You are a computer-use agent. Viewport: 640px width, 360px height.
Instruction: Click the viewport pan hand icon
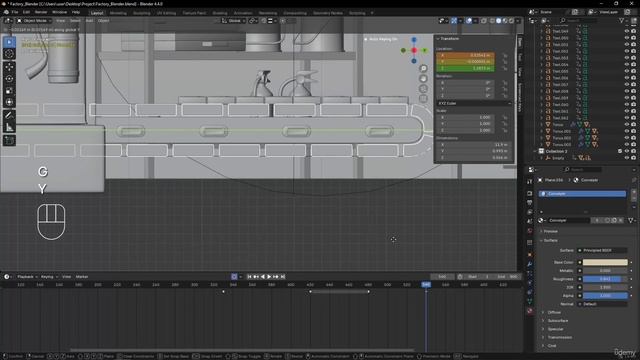point(423,78)
